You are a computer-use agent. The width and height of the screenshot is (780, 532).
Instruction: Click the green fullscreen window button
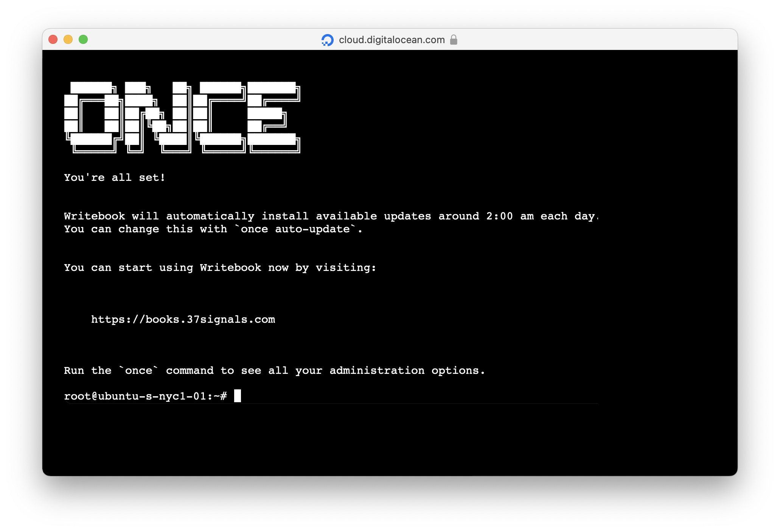pyautogui.click(x=83, y=39)
